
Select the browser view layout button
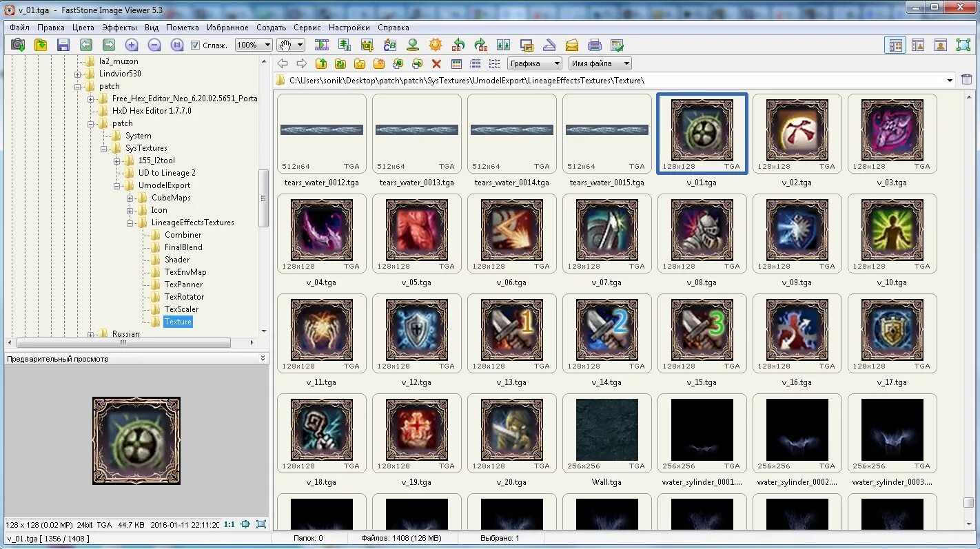click(x=895, y=45)
